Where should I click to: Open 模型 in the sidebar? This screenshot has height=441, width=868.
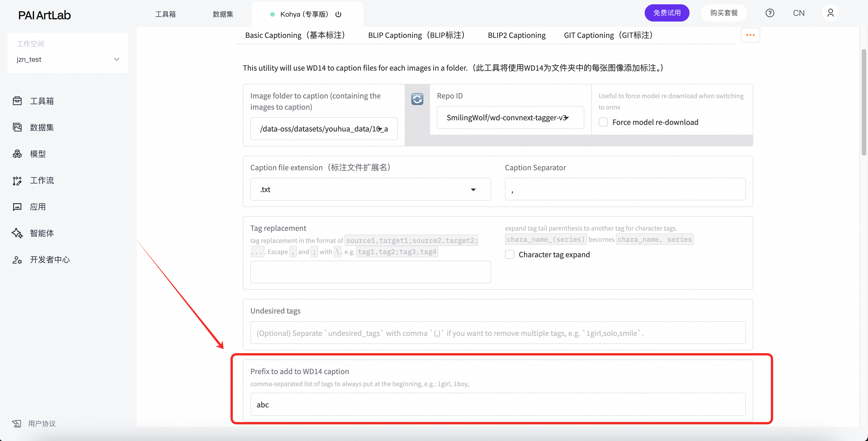pyautogui.click(x=37, y=154)
